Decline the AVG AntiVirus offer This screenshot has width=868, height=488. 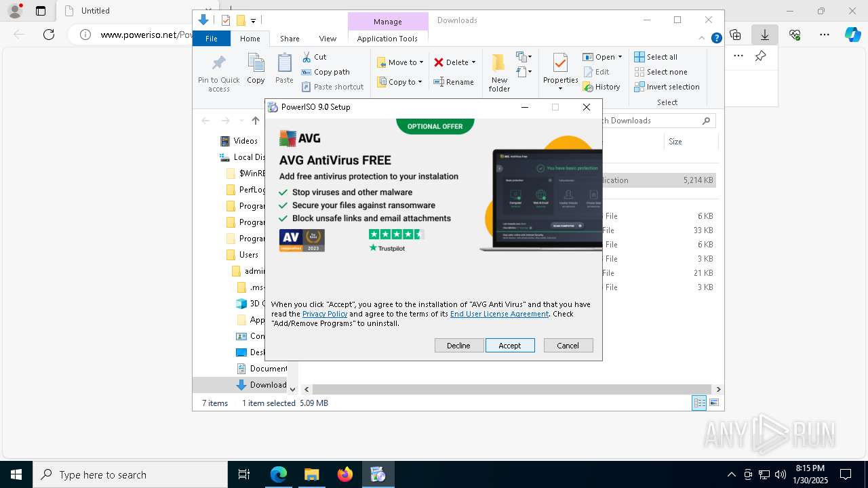point(458,346)
